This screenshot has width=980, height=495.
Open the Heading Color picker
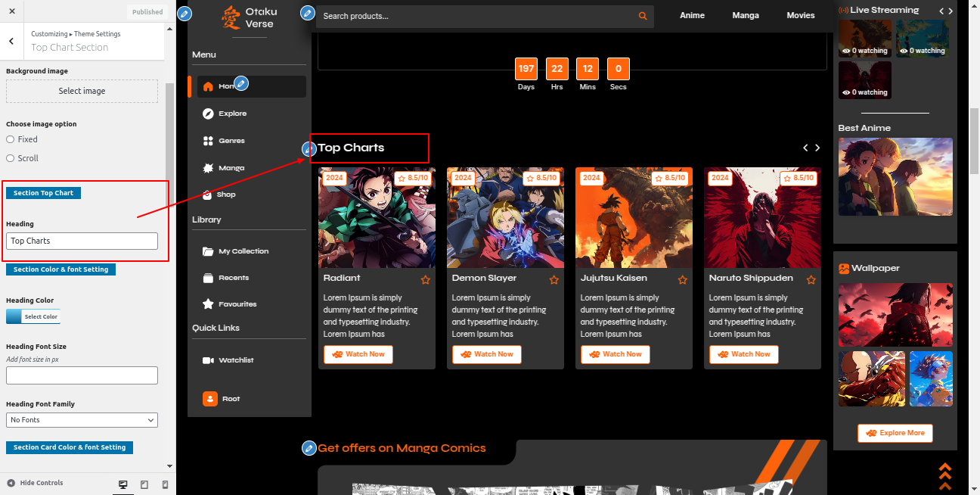(x=33, y=316)
